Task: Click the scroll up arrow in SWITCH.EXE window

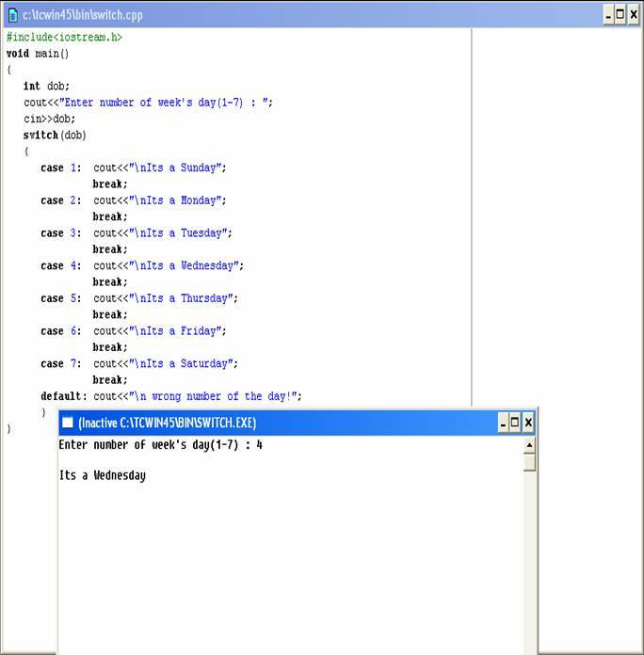Action: (x=529, y=445)
